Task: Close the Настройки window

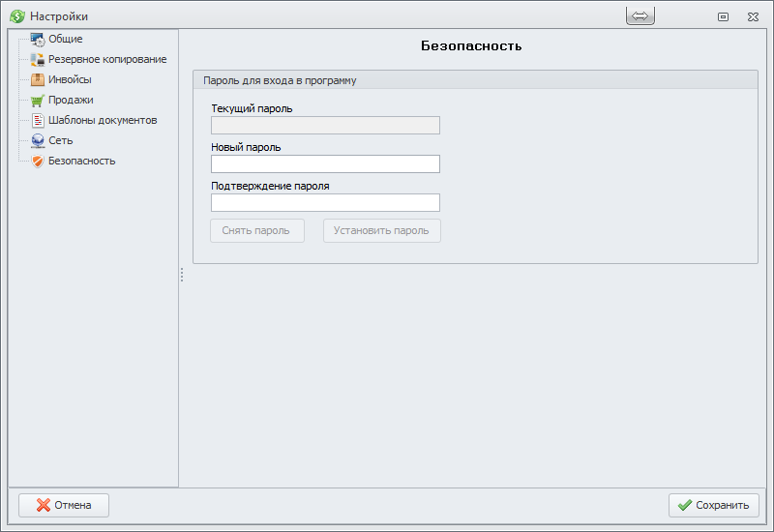Action: click(x=752, y=16)
